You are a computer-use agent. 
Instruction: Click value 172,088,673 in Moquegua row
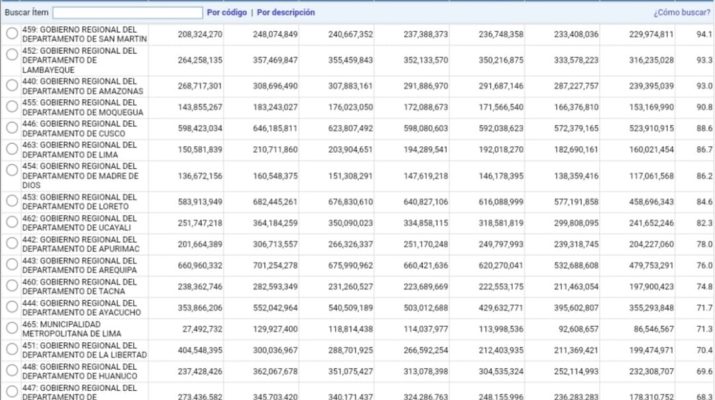(x=426, y=107)
